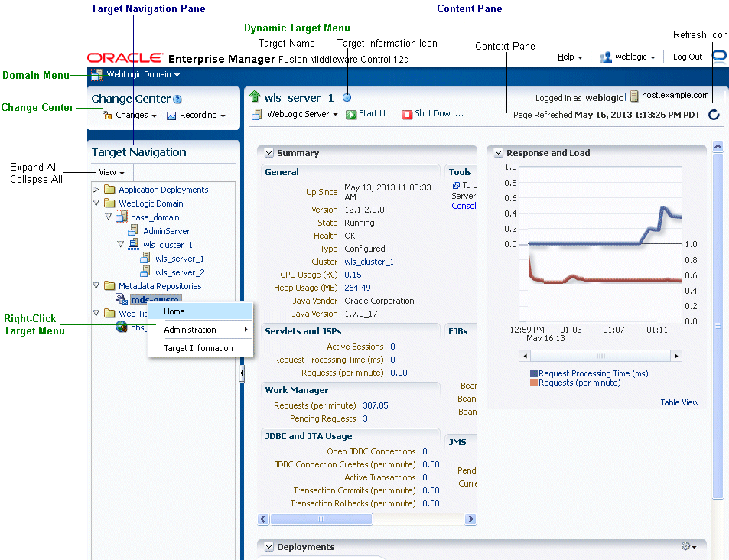Screen dimensions: 729x560
Task: Select AdminServer in the navigation tree
Action: [x=167, y=231]
